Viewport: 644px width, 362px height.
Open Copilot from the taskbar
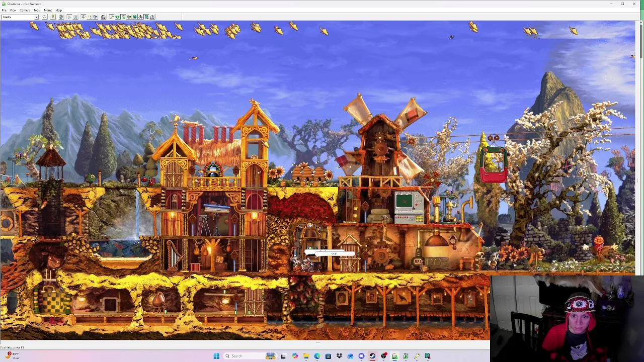(295, 356)
